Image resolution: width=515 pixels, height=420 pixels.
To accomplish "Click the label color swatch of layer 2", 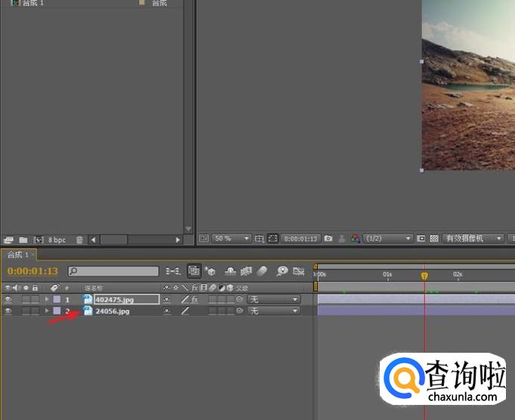I will (57, 311).
